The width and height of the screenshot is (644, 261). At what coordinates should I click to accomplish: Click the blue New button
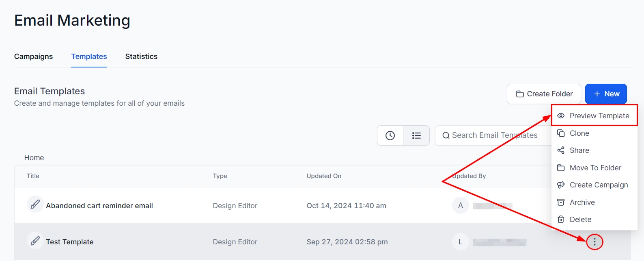(x=605, y=94)
